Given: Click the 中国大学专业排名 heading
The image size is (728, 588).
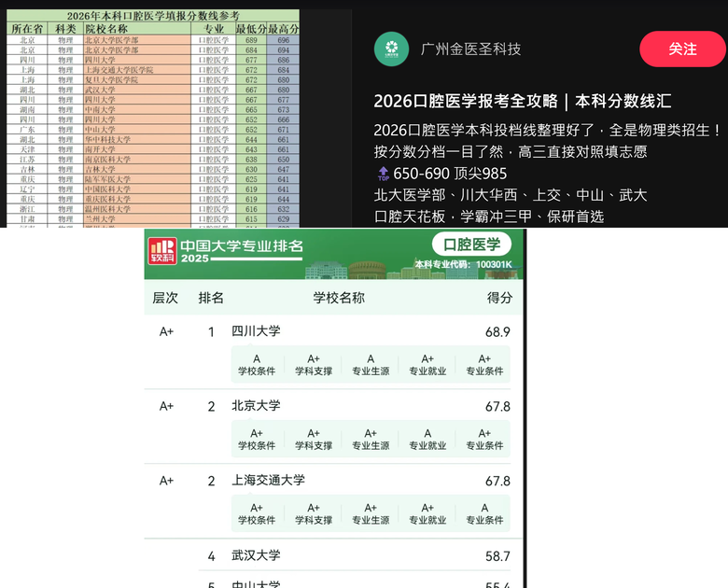Looking at the screenshot, I should click(242, 245).
